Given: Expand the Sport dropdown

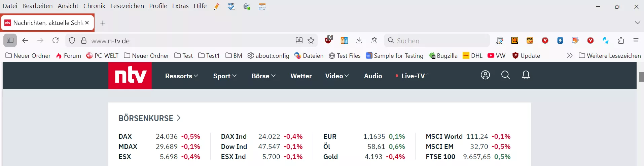Looking at the screenshot, I should pos(225,76).
